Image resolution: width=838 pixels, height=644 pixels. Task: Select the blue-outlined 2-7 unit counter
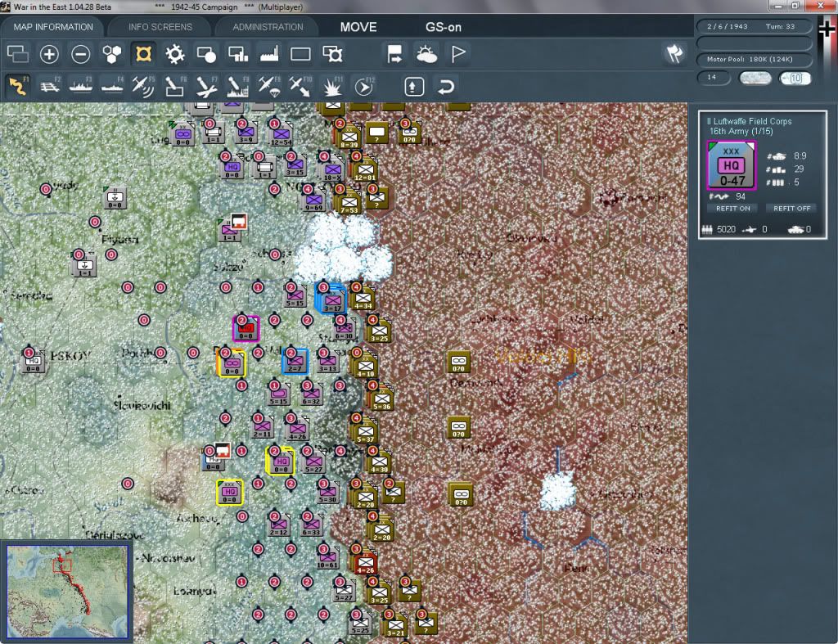[295, 362]
